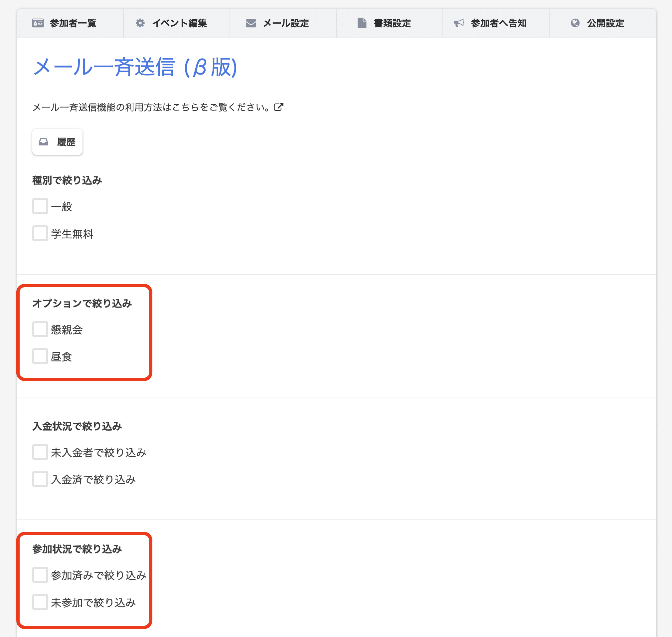Toggle 入金済で絞り込み checkbox

click(x=40, y=479)
